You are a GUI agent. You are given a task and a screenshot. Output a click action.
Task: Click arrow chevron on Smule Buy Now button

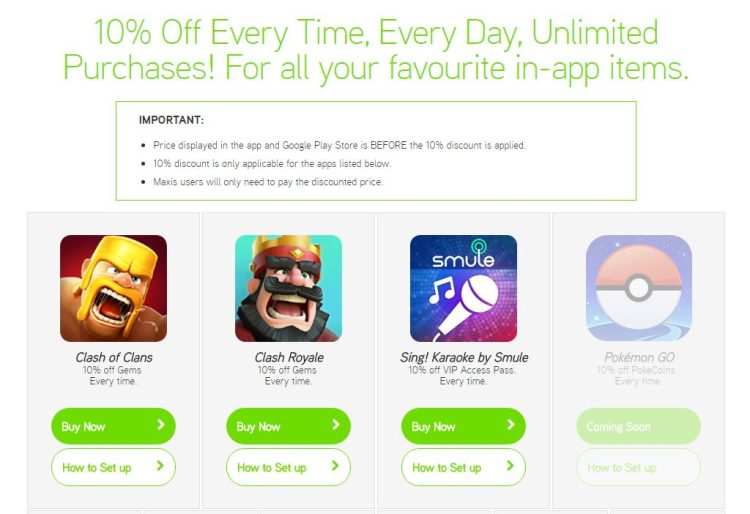pos(511,425)
